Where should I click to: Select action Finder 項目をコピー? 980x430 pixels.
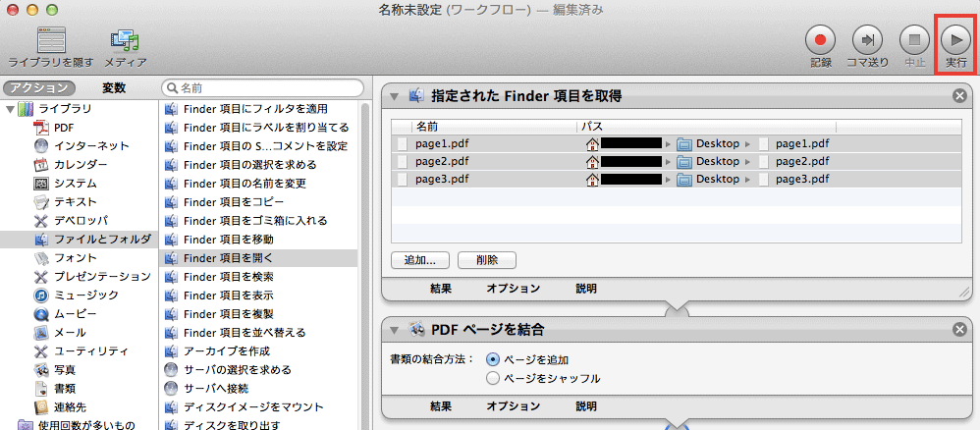coord(259,202)
